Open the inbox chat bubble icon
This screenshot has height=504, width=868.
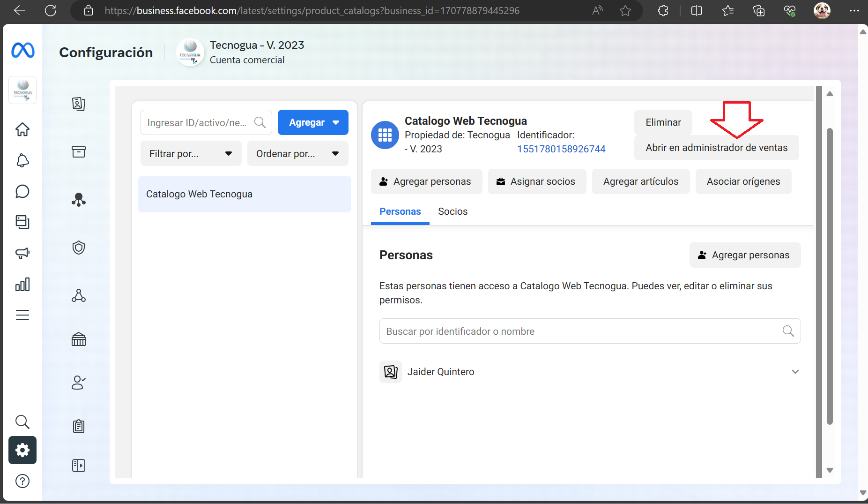click(x=22, y=191)
